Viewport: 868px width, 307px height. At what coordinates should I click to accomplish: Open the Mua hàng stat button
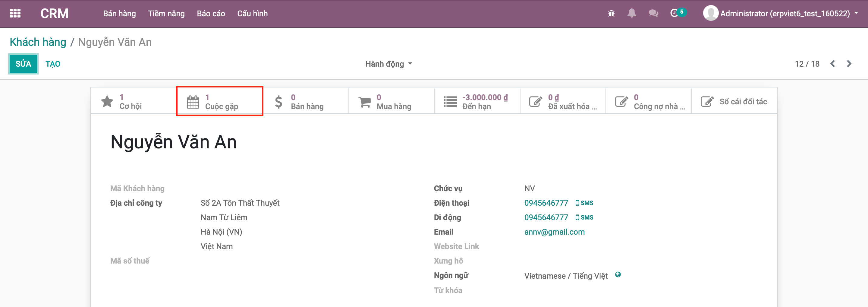[x=391, y=101]
